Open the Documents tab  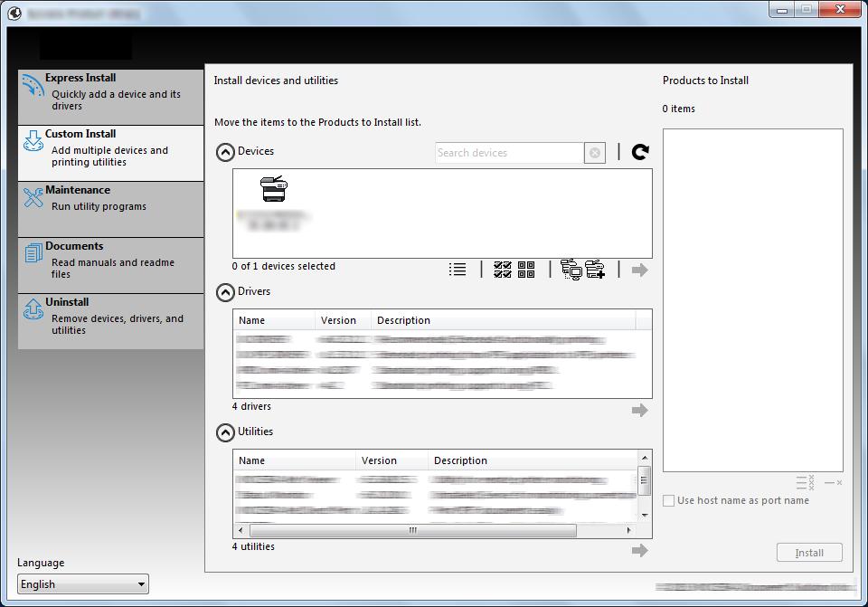(110, 265)
